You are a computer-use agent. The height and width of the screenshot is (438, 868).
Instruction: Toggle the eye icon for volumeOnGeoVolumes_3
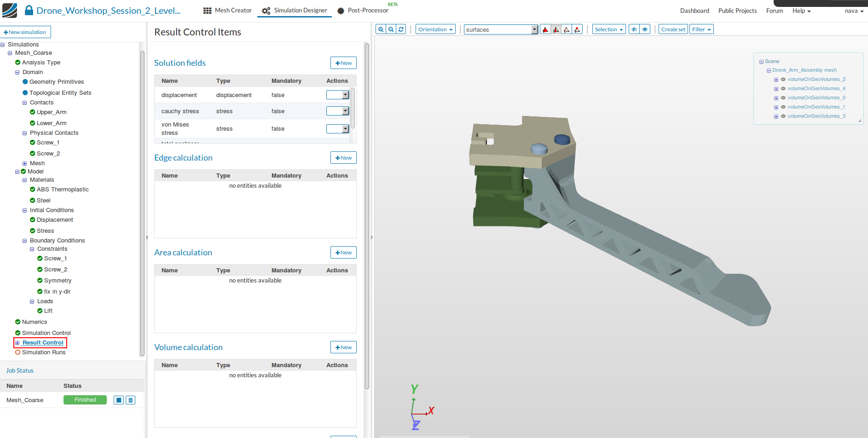click(x=783, y=116)
